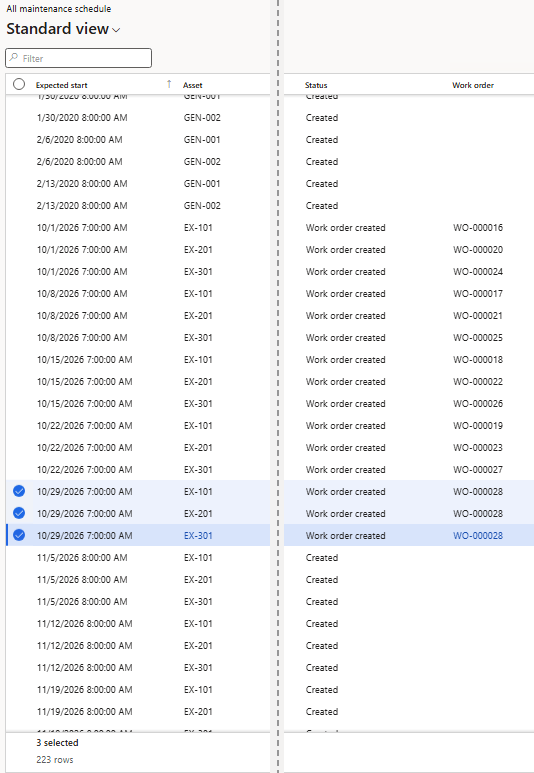Select work order WO-000027
This screenshot has width=534, height=773.
(478, 469)
